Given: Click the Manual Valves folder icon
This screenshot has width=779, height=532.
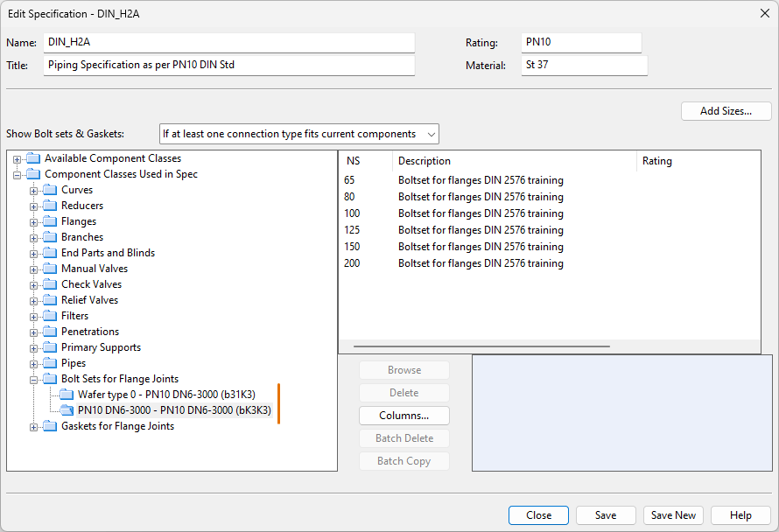Looking at the screenshot, I should click(x=49, y=269).
